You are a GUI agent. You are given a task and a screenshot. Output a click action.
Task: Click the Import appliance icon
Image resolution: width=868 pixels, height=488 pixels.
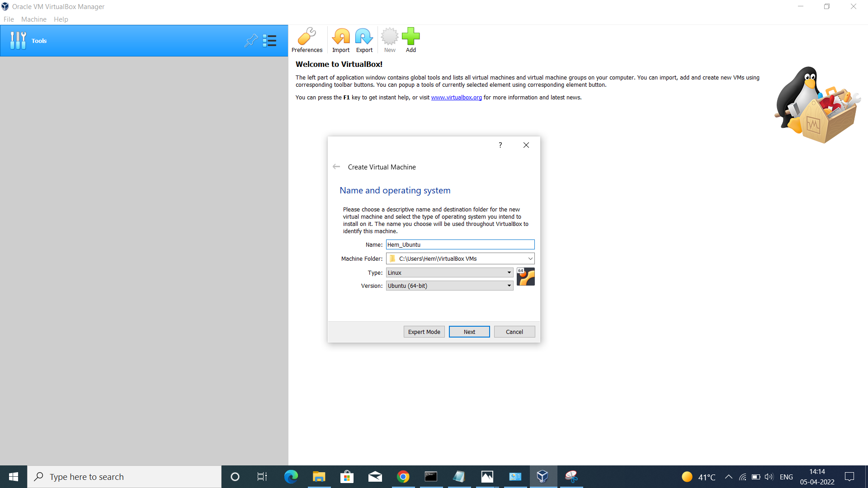pos(341,40)
